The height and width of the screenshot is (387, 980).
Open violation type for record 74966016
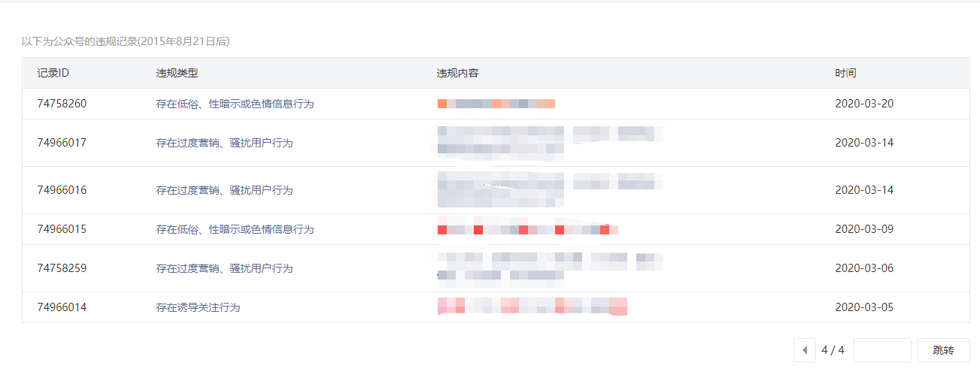[224, 190]
